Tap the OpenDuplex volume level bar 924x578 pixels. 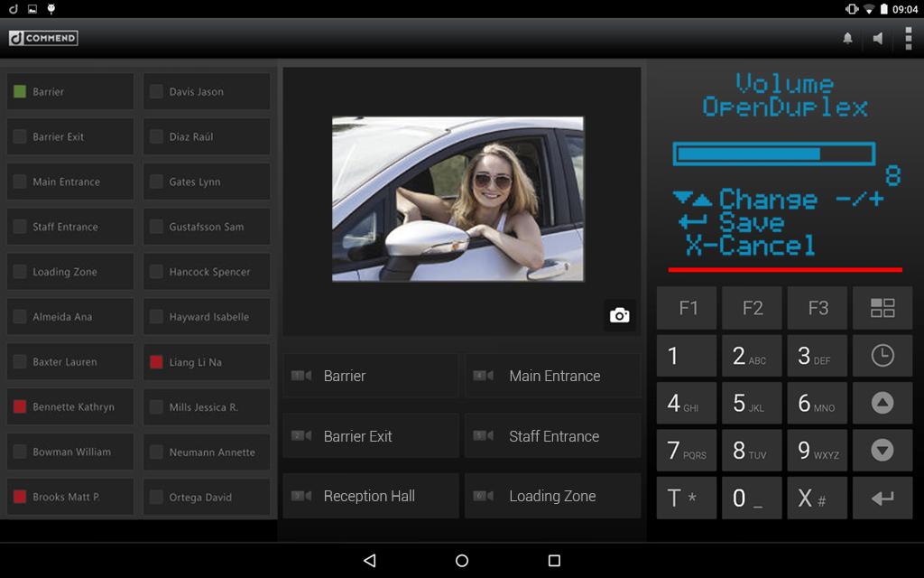(x=773, y=154)
